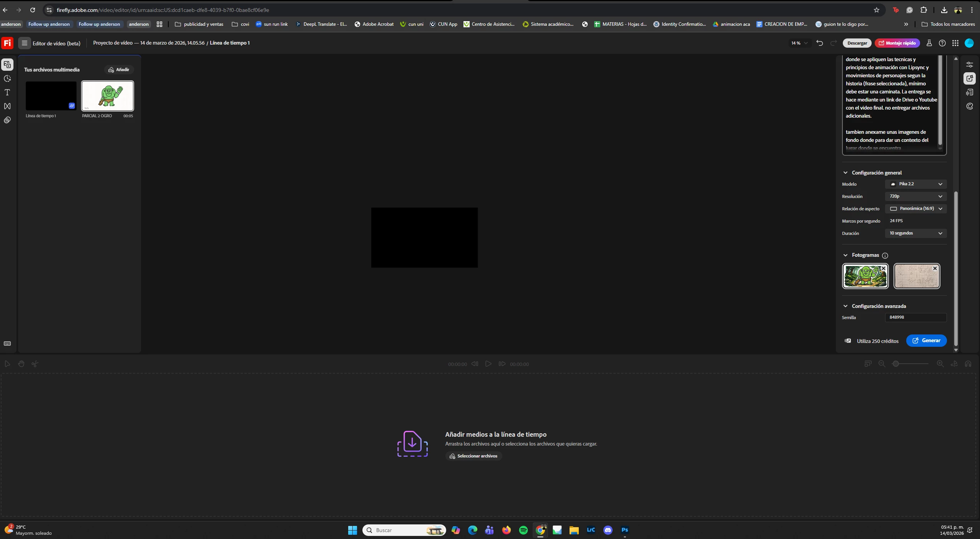Image resolution: width=980 pixels, height=539 pixels.
Task: Open the Duración 10 segundos dropdown
Action: click(915, 233)
